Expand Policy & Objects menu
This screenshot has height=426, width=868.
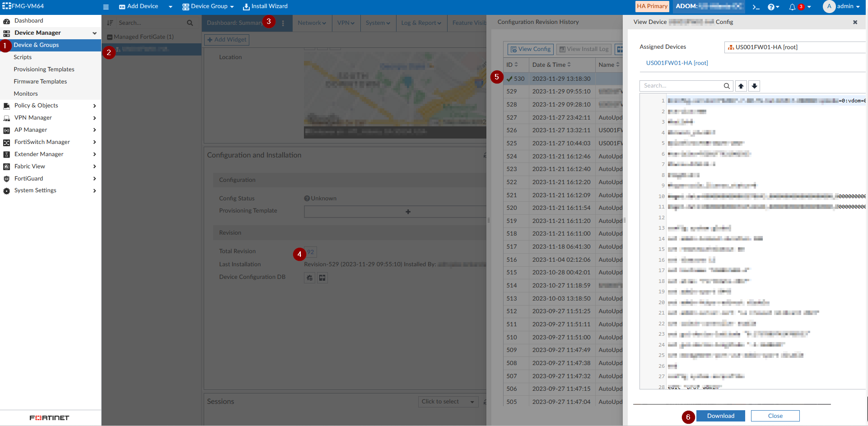[x=94, y=106]
